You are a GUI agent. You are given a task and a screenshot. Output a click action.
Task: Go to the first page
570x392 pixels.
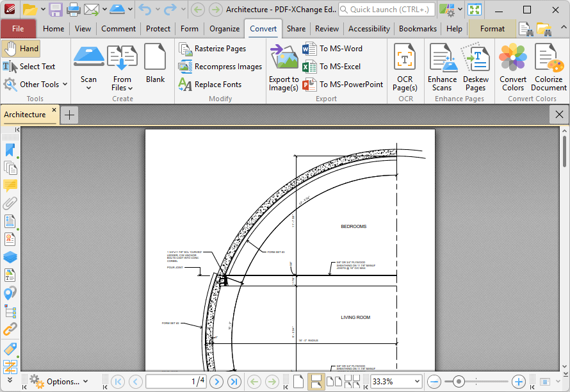[x=118, y=382]
